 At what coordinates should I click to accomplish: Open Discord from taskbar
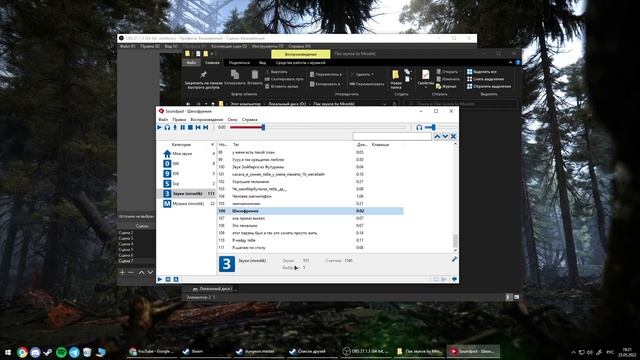pos(35,352)
